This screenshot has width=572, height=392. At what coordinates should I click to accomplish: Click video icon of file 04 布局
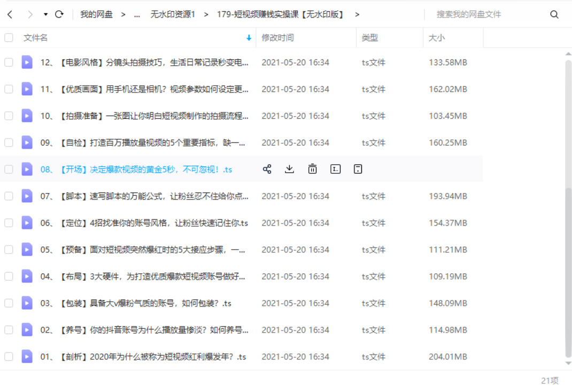coord(27,276)
